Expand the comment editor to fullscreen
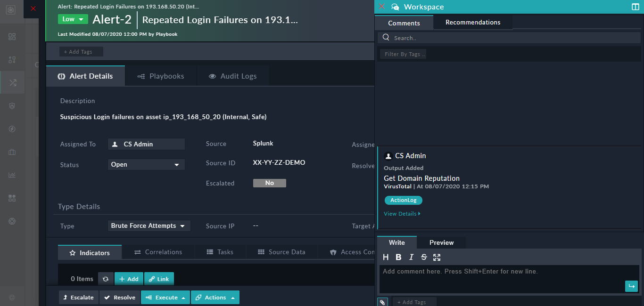Screen dimensions: 644x306 click(437, 257)
